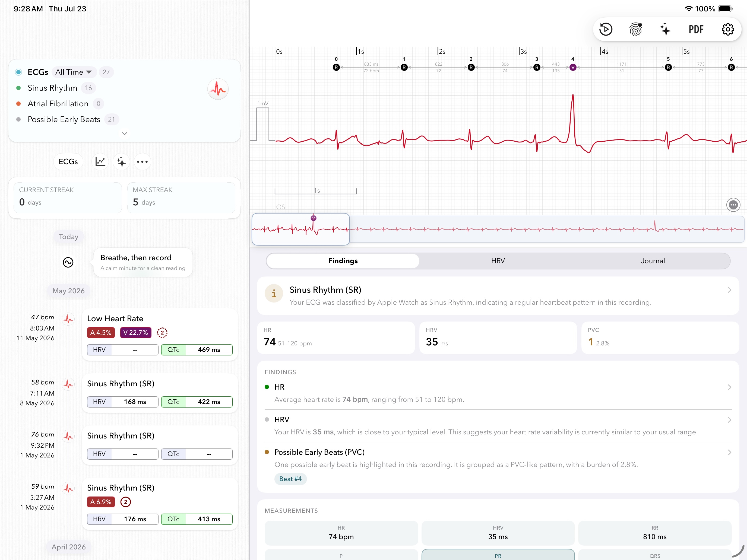
Task: Tap the red heartbeat record ECG button
Action: point(218,89)
